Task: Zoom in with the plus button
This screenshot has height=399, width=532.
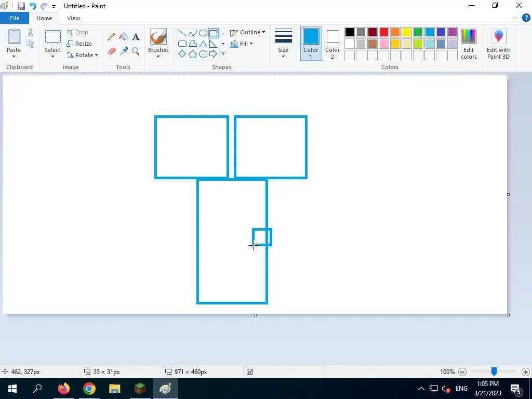Action: pyautogui.click(x=525, y=372)
